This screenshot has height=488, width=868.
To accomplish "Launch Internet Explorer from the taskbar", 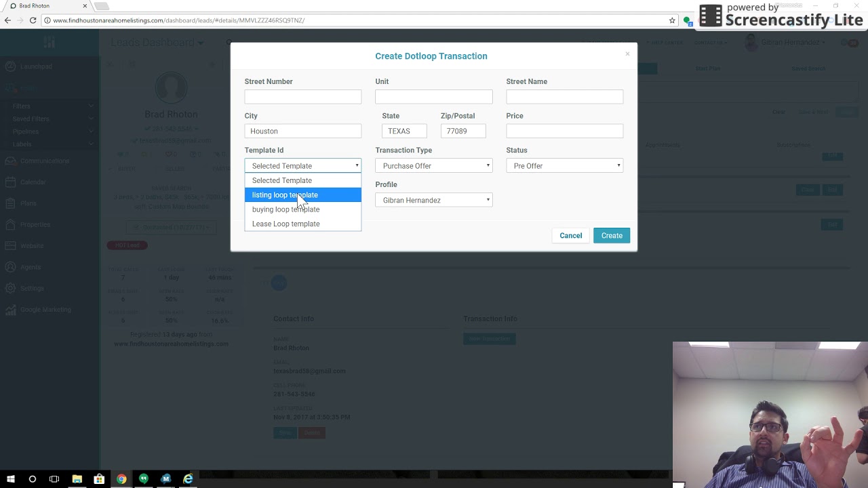I will 188,479.
